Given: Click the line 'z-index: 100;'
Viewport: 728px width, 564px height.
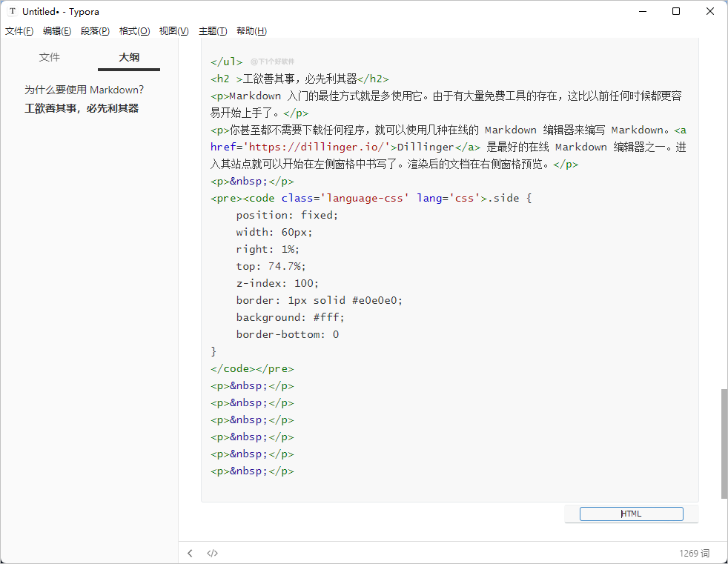Looking at the screenshot, I should 277,284.
